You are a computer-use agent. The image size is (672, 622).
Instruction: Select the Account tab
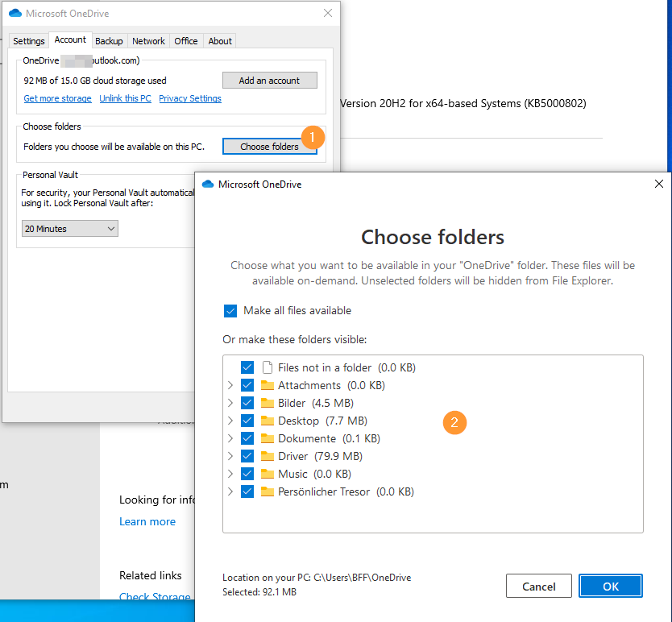(x=70, y=39)
